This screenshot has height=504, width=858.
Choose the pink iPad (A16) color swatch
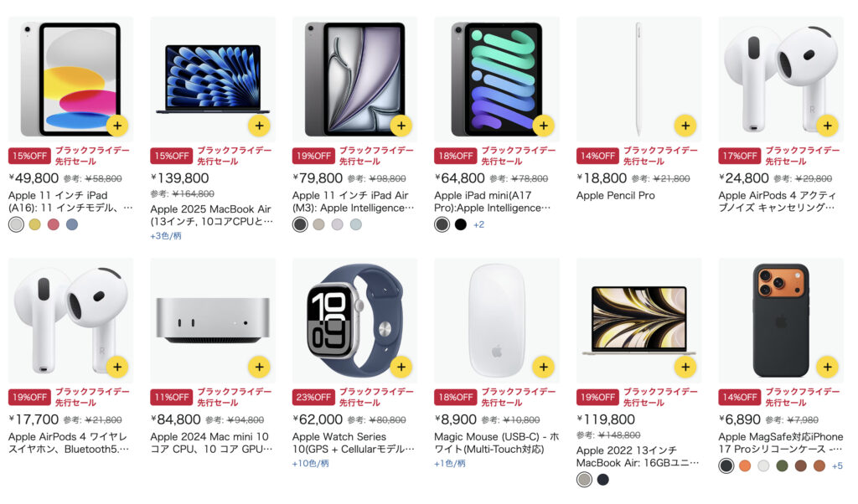coord(53,224)
